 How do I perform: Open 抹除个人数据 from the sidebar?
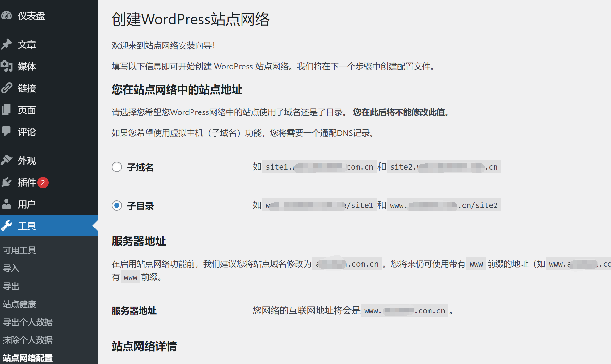[28, 340]
